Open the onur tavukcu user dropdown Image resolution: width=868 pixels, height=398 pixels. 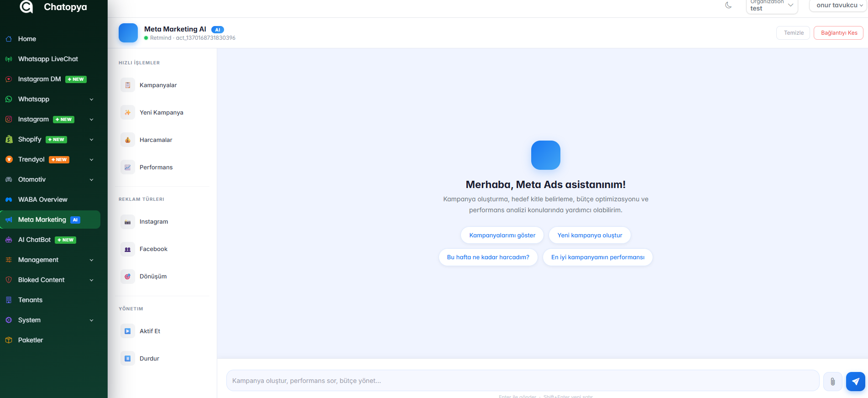point(838,5)
